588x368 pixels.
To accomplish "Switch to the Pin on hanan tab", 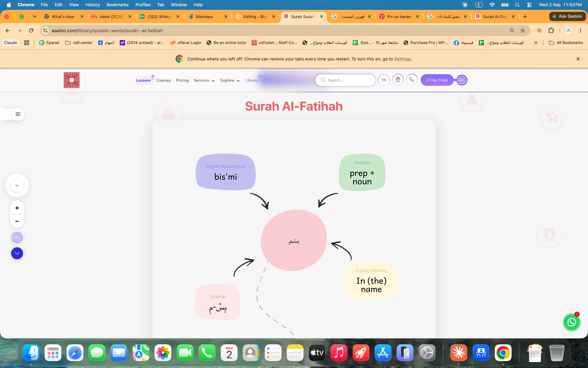I will coord(399,17).
